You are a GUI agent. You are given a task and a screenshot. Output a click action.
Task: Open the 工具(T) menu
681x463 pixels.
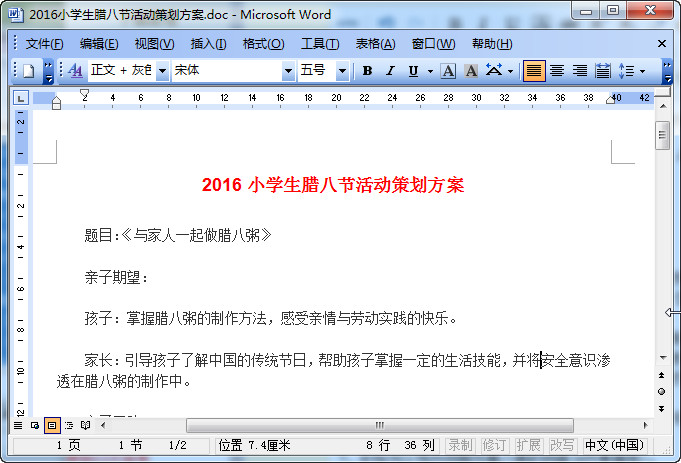coord(320,44)
